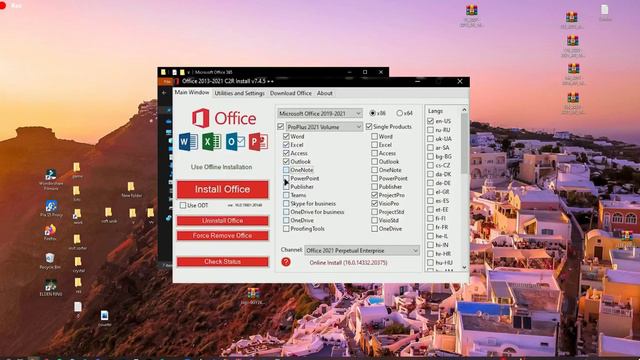The height and width of the screenshot is (360, 640).
Task: Uncheck Access in the ProPlus list
Action: 286,153
